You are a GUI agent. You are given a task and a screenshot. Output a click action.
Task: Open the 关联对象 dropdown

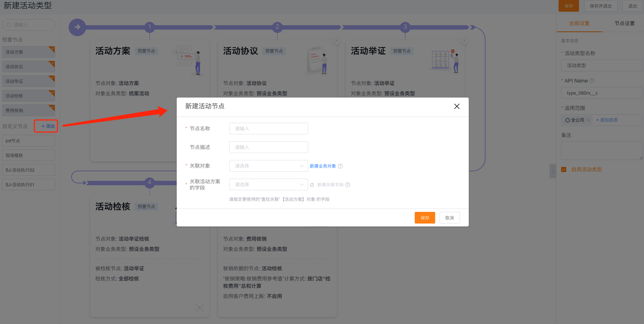268,166
